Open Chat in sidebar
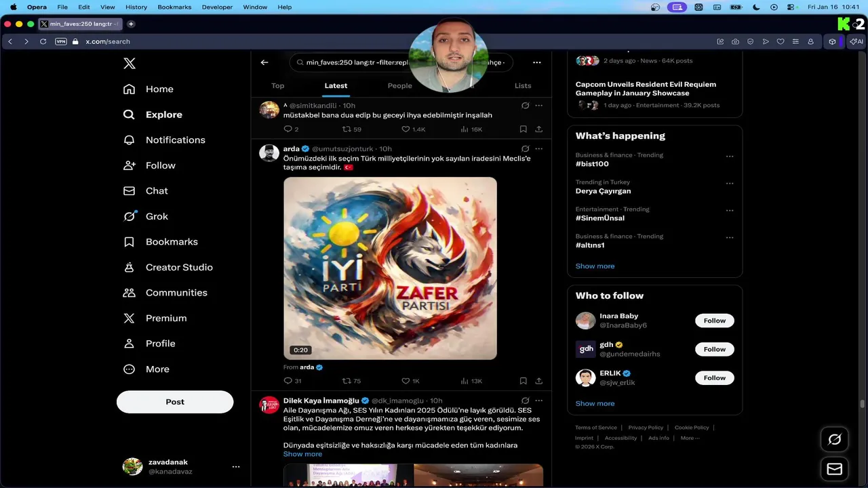This screenshot has height=488, width=868. [145, 190]
